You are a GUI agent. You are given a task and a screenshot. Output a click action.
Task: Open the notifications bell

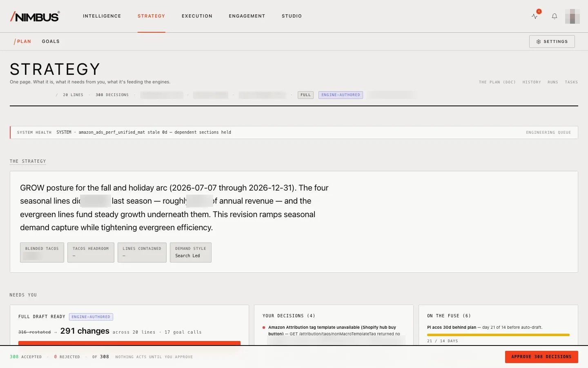pos(555,16)
